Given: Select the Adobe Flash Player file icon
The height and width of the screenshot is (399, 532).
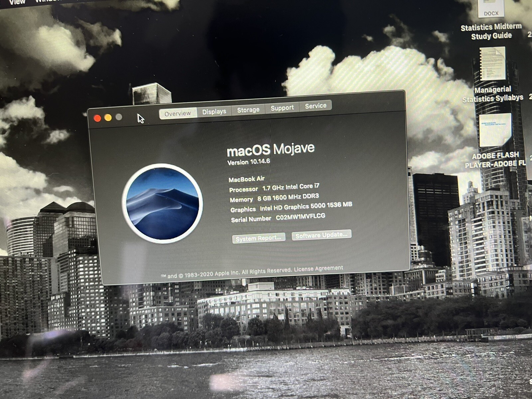Looking at the screenshot, I should [x=495, y=130].
